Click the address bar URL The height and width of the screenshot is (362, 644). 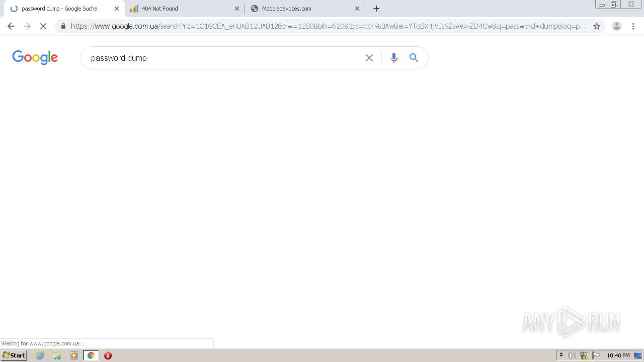click(x=328, y=26)
